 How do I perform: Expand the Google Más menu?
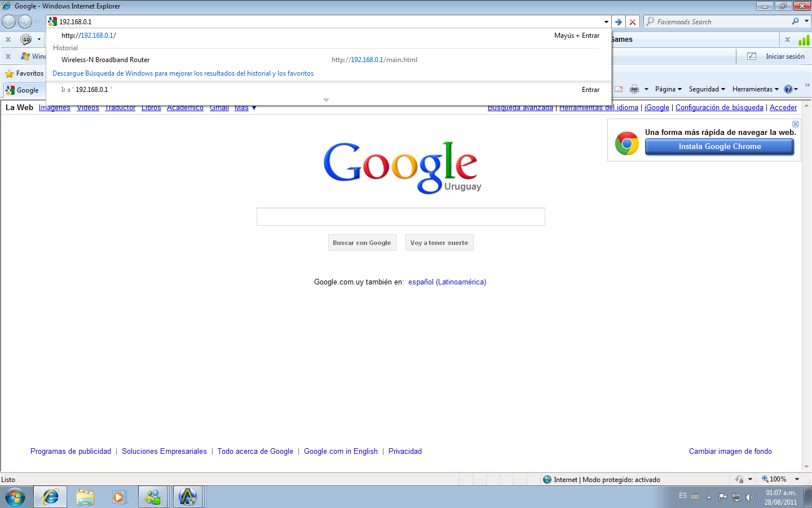coord(245,108)
